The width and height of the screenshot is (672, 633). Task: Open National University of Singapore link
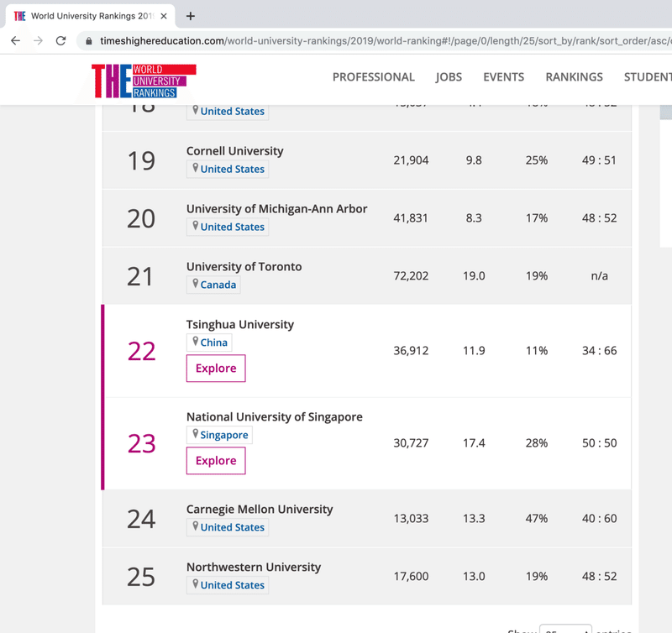pos(275,416)
